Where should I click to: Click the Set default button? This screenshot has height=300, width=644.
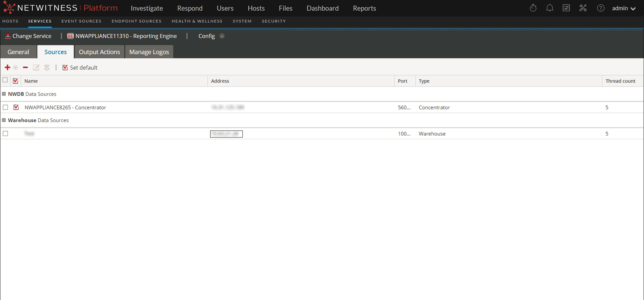[x=80, y=67]
